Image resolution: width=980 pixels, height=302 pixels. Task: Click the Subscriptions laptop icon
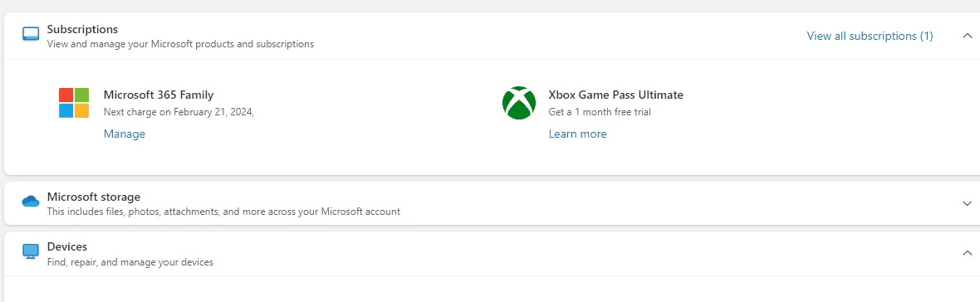tap(31, 34)
